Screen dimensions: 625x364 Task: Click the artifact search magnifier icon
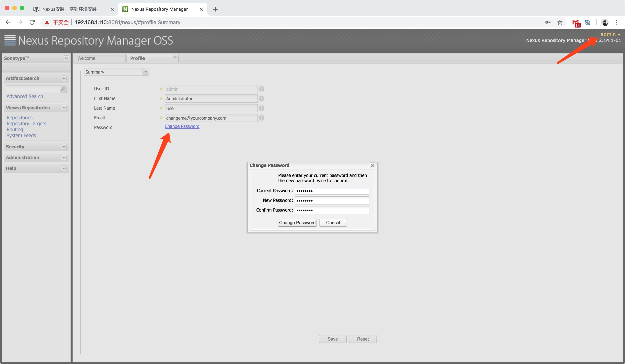[63, 89]
